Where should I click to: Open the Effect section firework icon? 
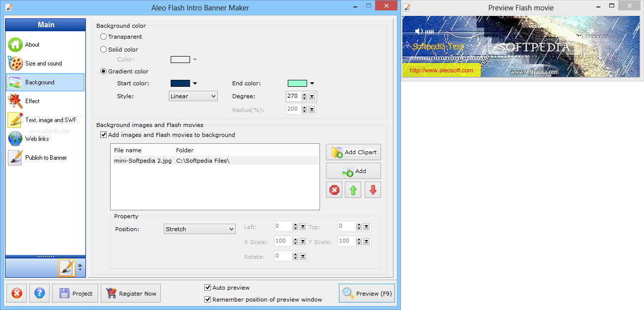click(15, 101)
